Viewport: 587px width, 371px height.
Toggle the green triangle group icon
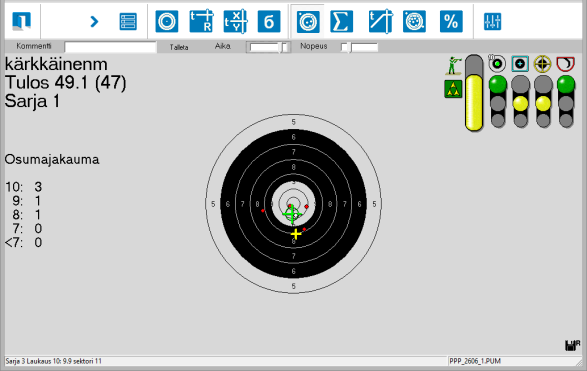coord(453,89)
